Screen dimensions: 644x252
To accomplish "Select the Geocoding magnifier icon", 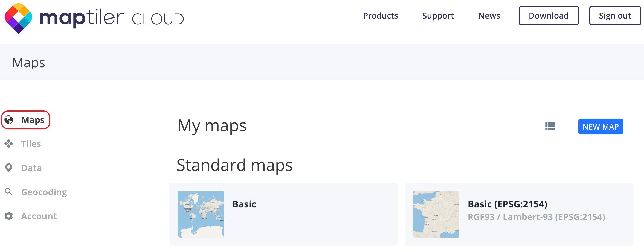I will 8,192.
